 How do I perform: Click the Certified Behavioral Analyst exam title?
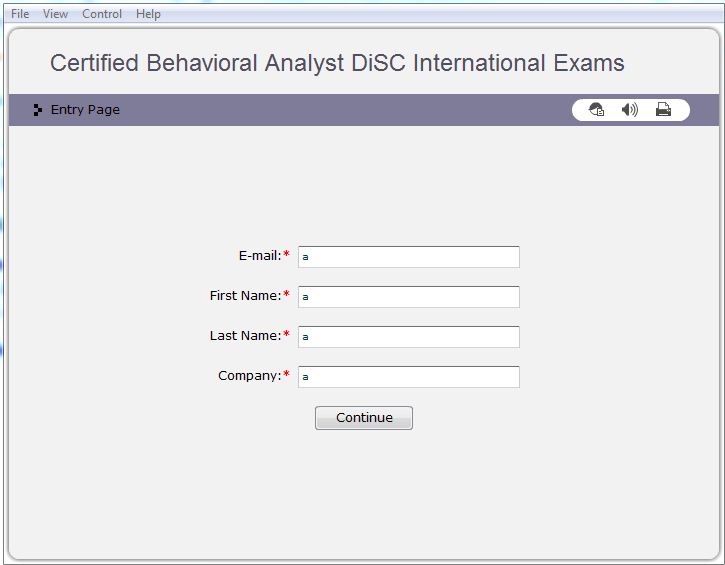(x=337, y=63)
